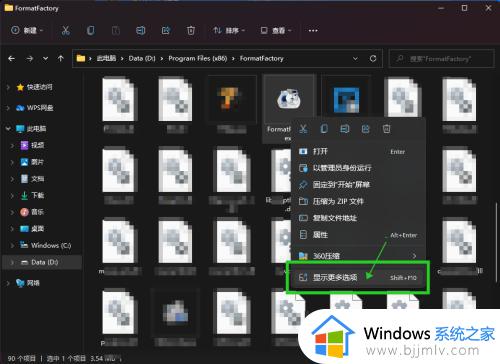This screenshot has height=364, width=500.
Task: Expand the 快速访问 tree node
Action: [x=8, y=87]
